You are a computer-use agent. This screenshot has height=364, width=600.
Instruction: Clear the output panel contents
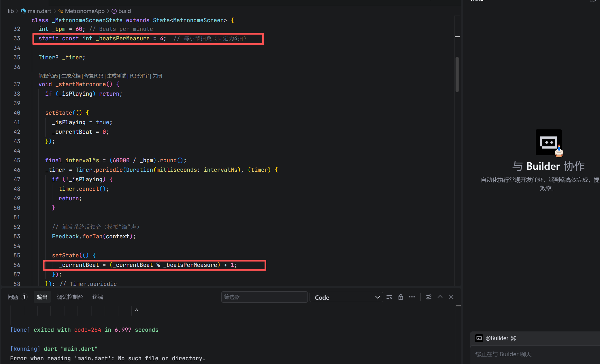pyautogui.click(x=389, y=297)
